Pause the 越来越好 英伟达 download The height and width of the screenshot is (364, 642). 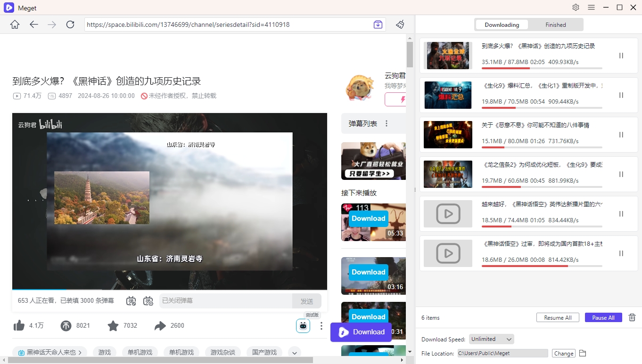point(621,214)
